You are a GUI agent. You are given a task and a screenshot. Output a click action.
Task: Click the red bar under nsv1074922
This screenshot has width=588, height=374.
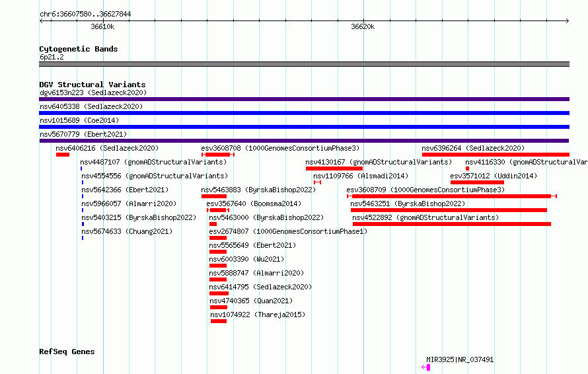click(219, 321)
